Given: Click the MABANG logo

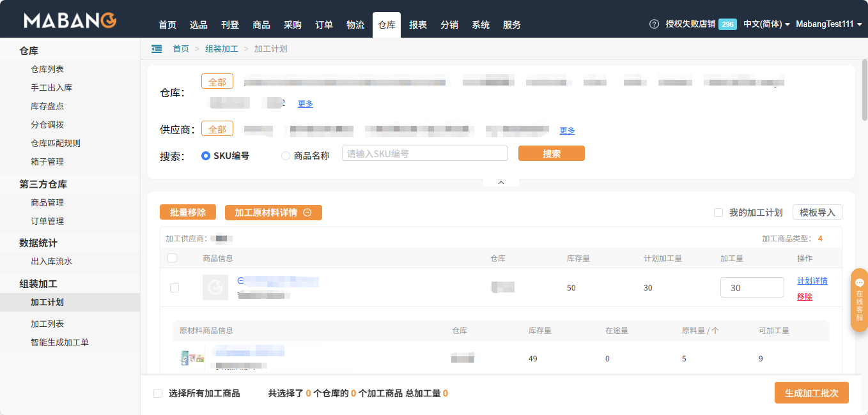Looking at the screenshot, I should [x=68, y=19].
